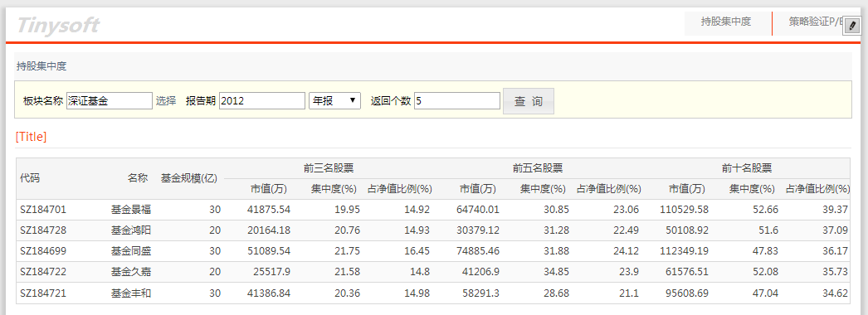Click the [Title] heading text
Screen dimensions: 868x315
click(31, 137)
